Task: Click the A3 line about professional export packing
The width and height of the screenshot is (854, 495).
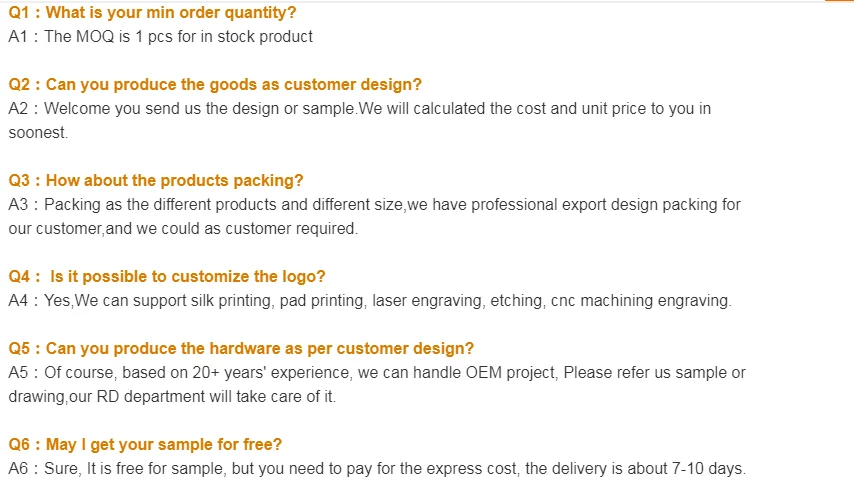Action: 375,204
